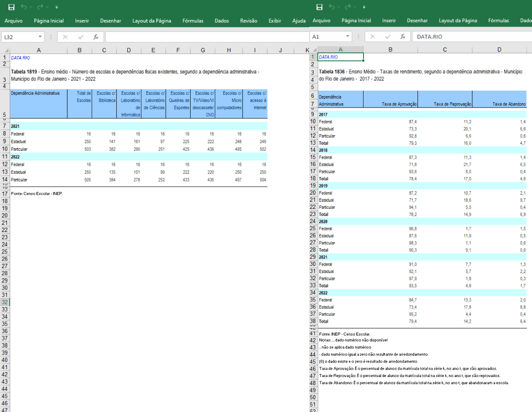Click the Save icon in the Tabela 1836 workbook
This screenshot has width=532, height=412.
coord(320,7)
